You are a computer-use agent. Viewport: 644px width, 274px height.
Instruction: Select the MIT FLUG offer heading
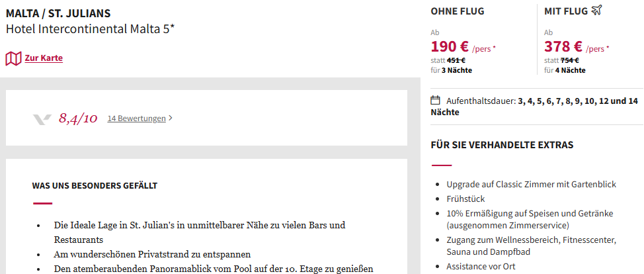coord(566,11)
